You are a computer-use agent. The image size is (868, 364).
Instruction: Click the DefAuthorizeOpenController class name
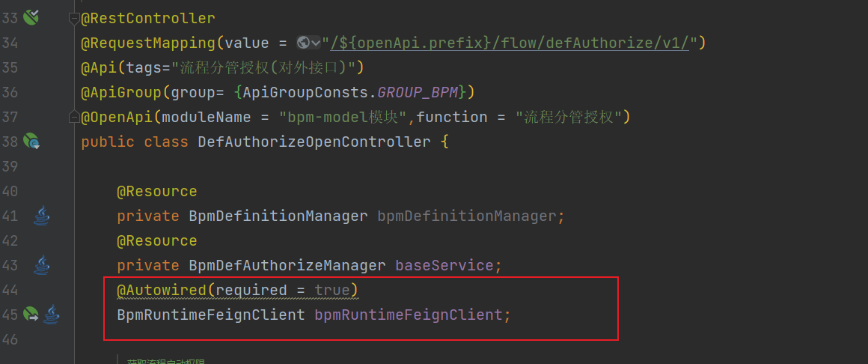coord(314,142)
